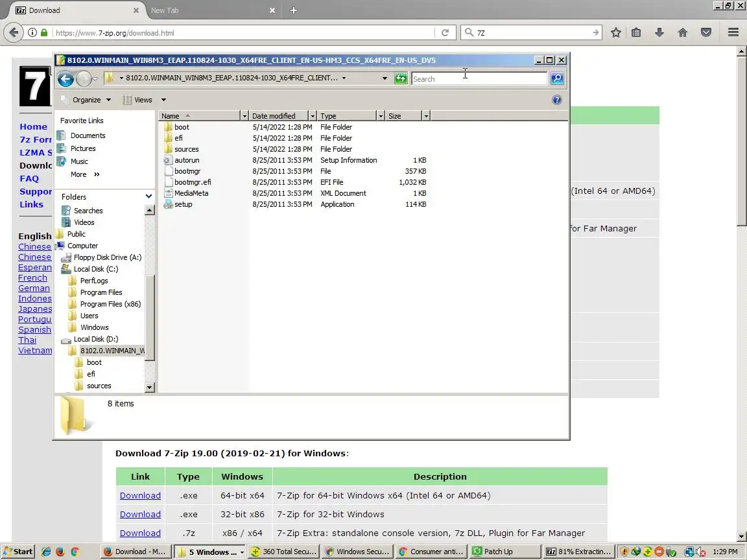Select the MediaMeta XML document
Viewport: 747px width, 560px height.
tap(191, 193)
